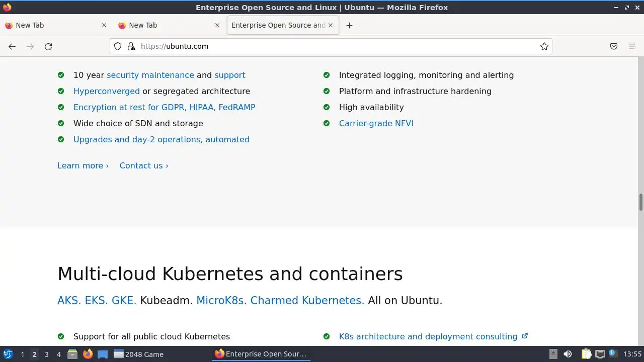Image resolution: width=644 pixels, height=362 pixels.
Task: Click the site security padlock icon
Action: tap(131, 46)
